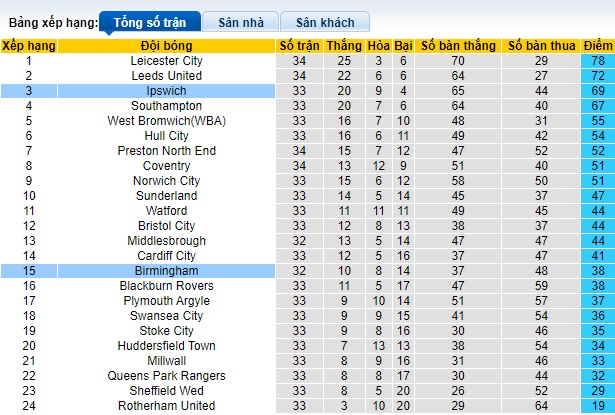Click the Số trận column header
The image size is (615, 415).
[x=299, y=46]
